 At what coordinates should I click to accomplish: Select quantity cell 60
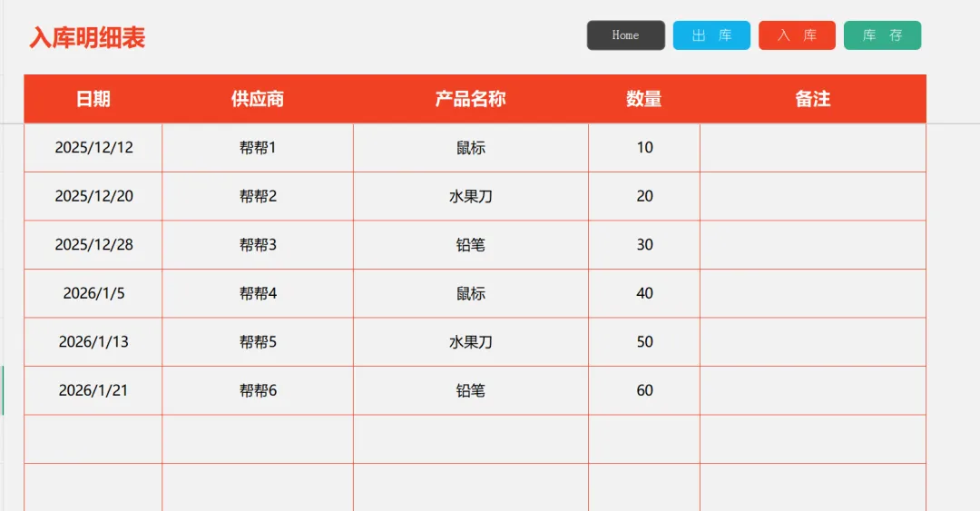click(644, 390)
